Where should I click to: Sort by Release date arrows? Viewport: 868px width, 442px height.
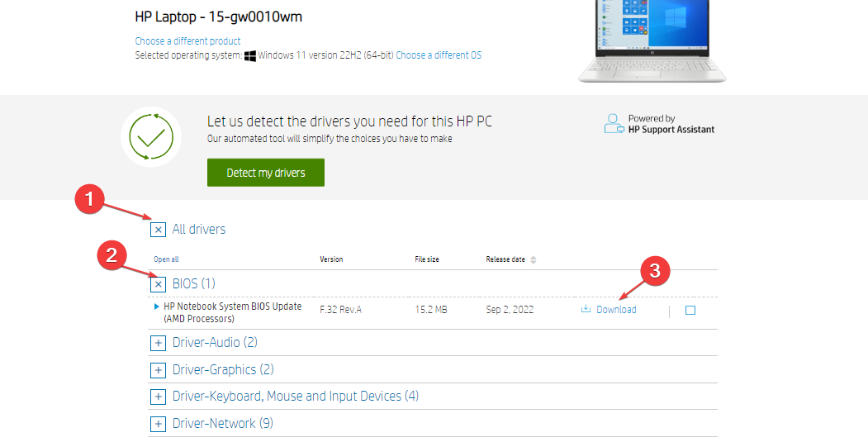(x=533, y=259)
